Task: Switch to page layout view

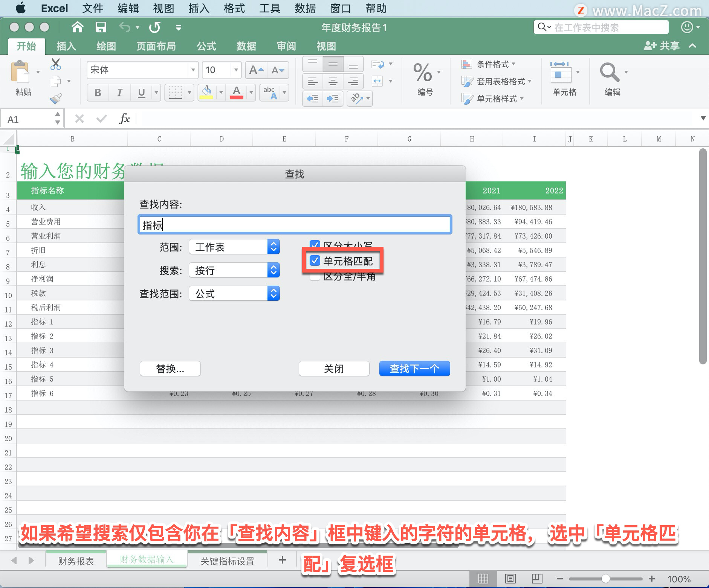Action: coord(510,579)
